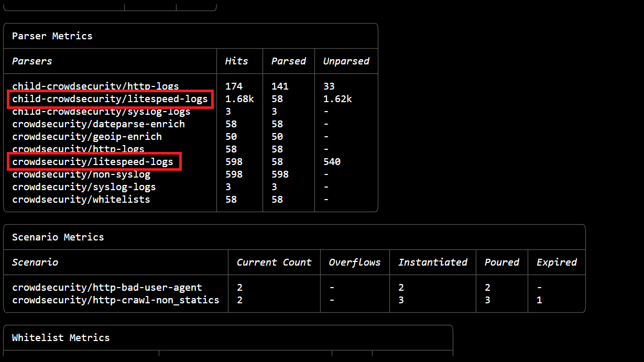Click the Poured column header
644x362 pixels.
point(501,262)
